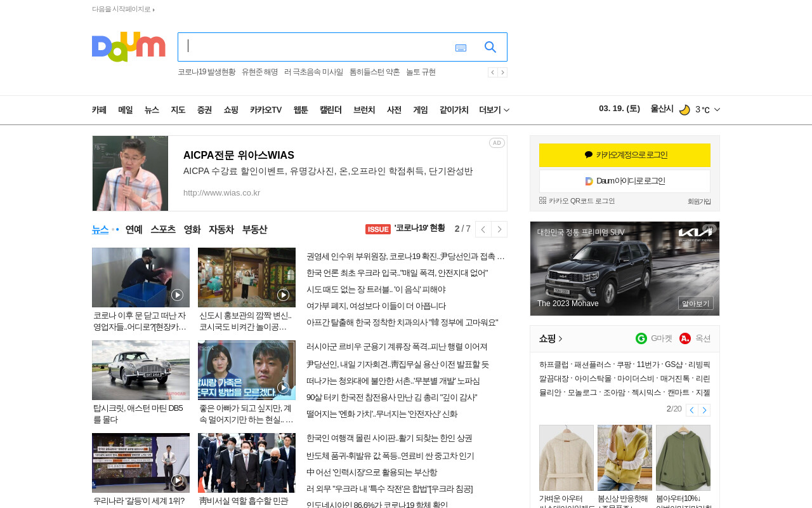Viewport: 812px width, 508px height.
Task: Log in with Daum 아이디 button
Action: click(625, 181)
